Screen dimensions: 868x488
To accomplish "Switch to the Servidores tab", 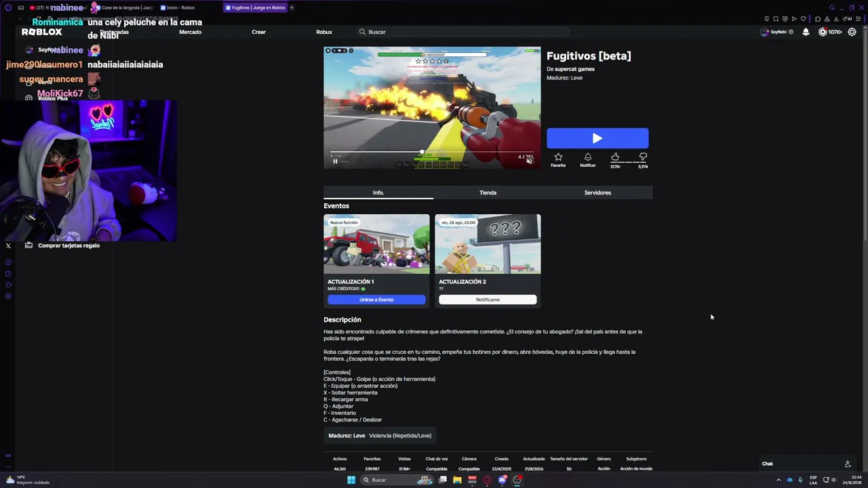I will (x=597, y=192).
